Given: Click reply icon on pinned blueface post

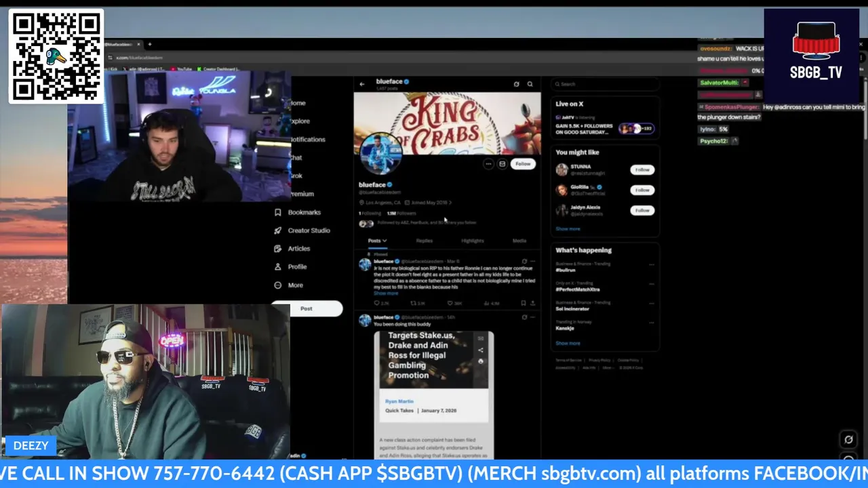Looking at the screenshot, I should coord(377,303).
